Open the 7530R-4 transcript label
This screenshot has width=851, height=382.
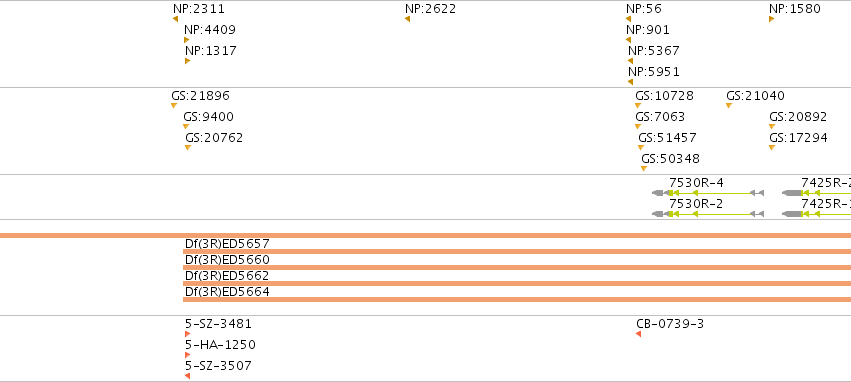point(696,183)
